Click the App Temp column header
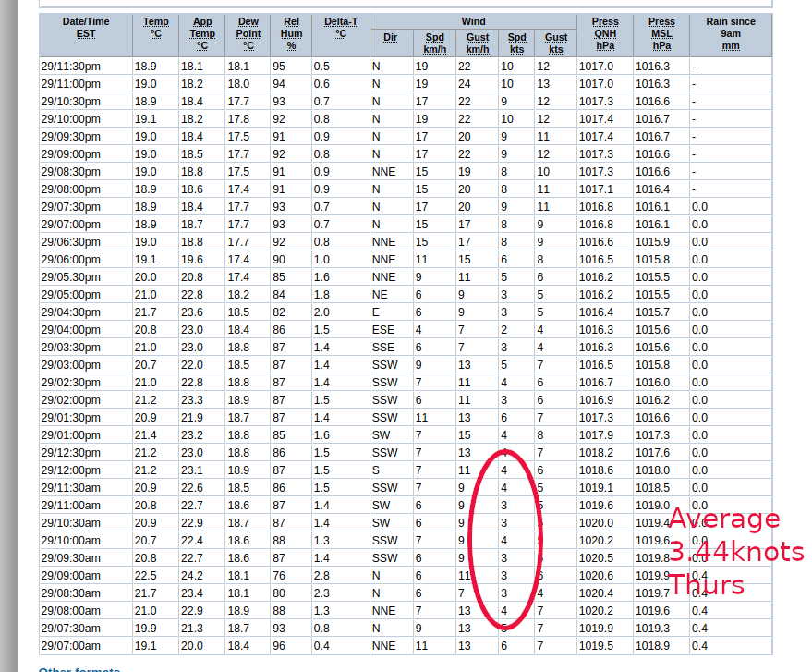The height and width of the screenshot is (672, 812). click(x=201, y=33)
